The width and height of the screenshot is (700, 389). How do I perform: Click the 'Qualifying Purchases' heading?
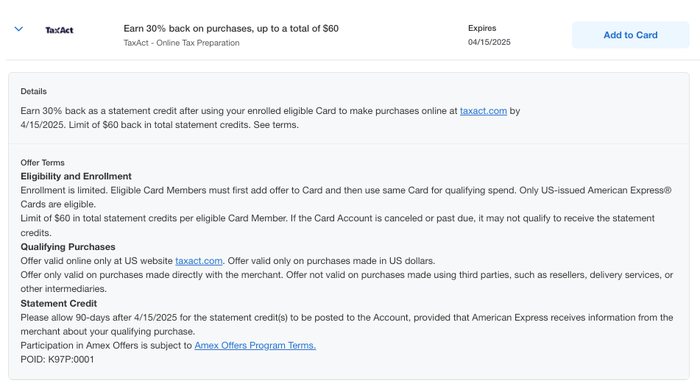68,247
